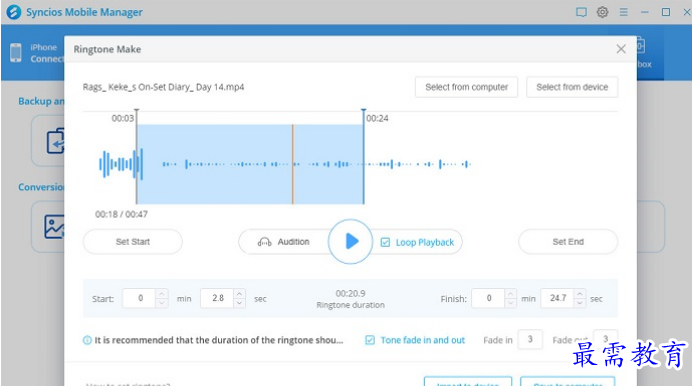Click Select from device button

tap(572, 87)
